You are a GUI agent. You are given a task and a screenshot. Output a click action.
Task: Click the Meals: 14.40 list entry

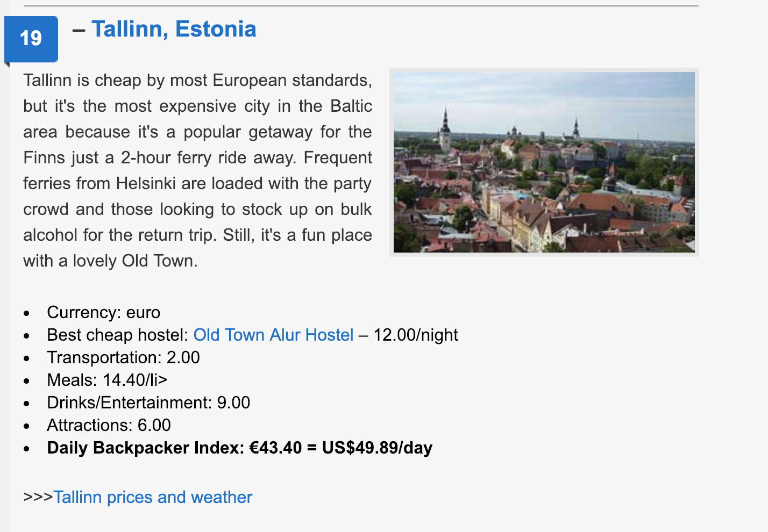107,380
